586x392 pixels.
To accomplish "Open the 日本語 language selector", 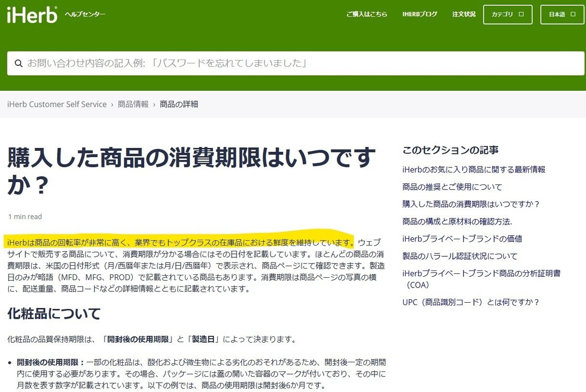I will [x=561, y=14].
